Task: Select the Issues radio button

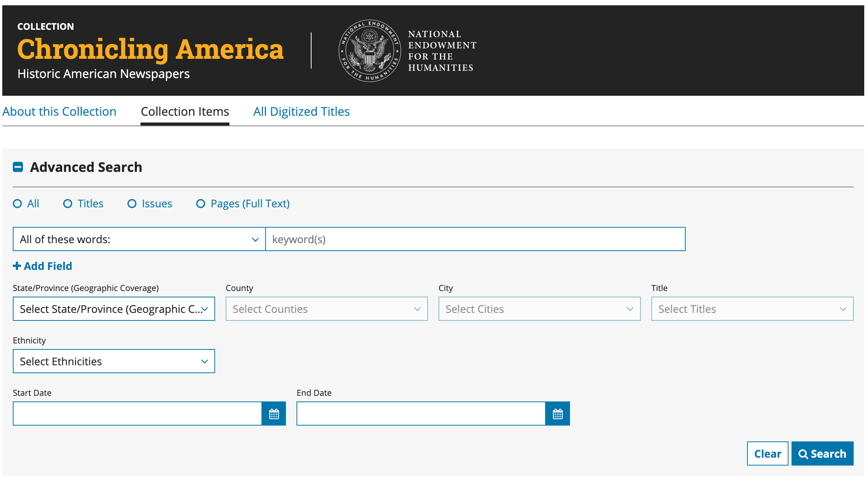Action: point(132,204)
